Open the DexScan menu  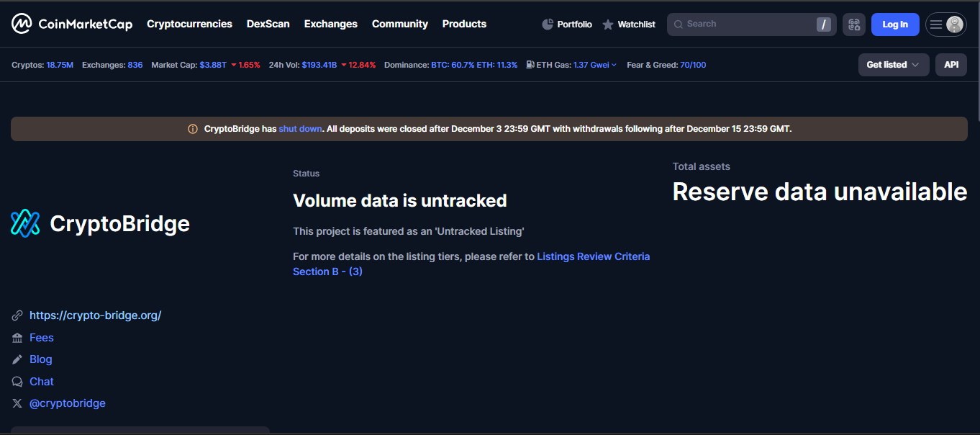(268, 24)
